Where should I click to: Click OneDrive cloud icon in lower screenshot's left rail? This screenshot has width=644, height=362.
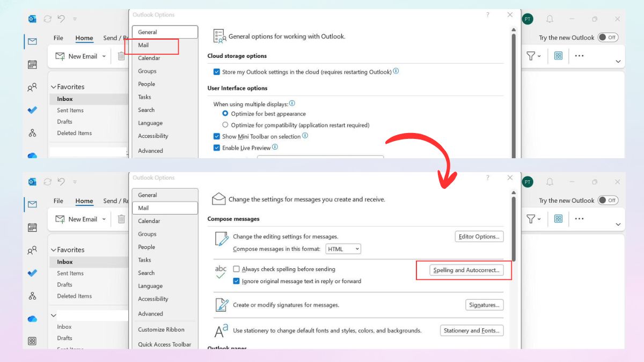(32, 319)
